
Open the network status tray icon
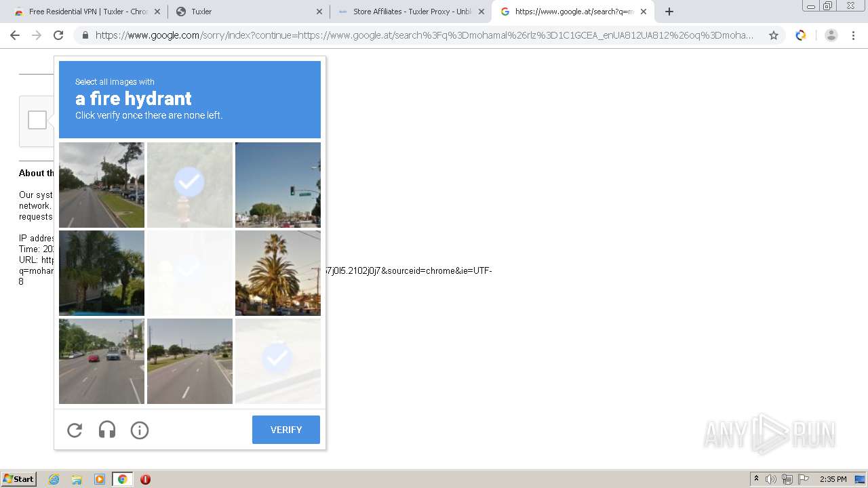click(x=787, y=479)
